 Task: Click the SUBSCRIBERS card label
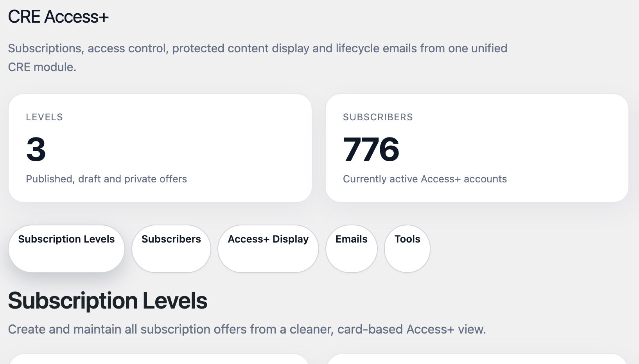[x=378, y=117]
